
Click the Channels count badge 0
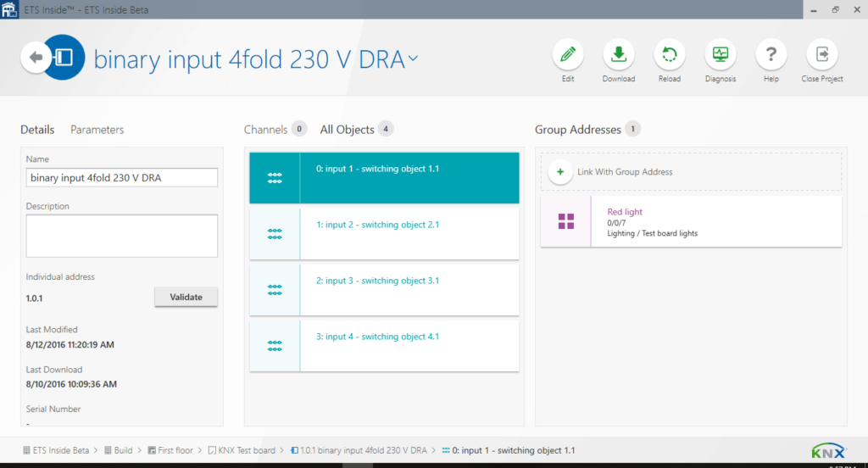[299, 129]
